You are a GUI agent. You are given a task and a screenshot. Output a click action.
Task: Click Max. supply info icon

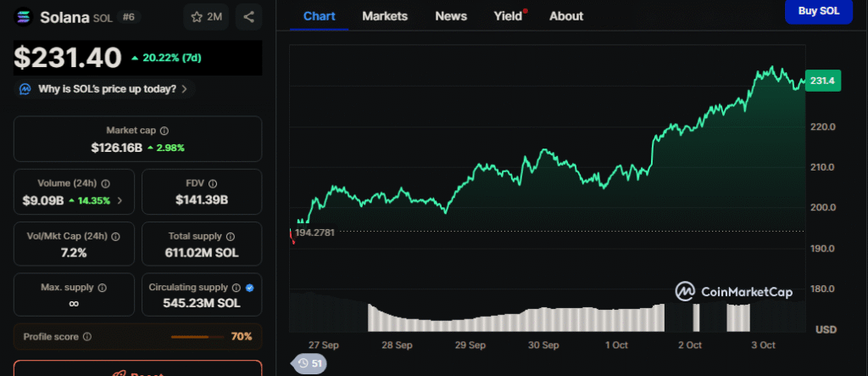click(x=102, y=288)
